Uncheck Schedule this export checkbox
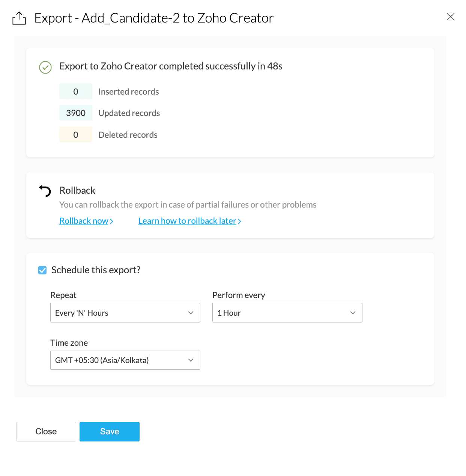The image size is (466, 476). click(42, 270)
